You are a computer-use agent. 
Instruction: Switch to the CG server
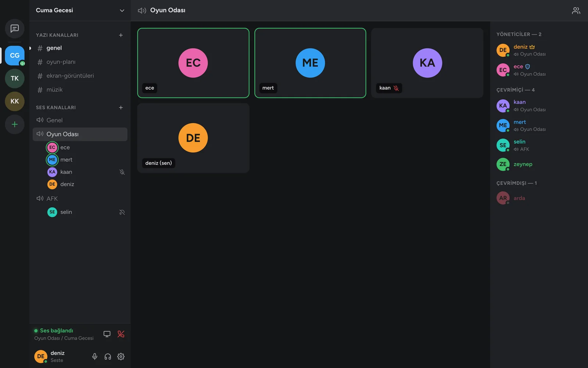pyautogui.click(x=15, y=56)
